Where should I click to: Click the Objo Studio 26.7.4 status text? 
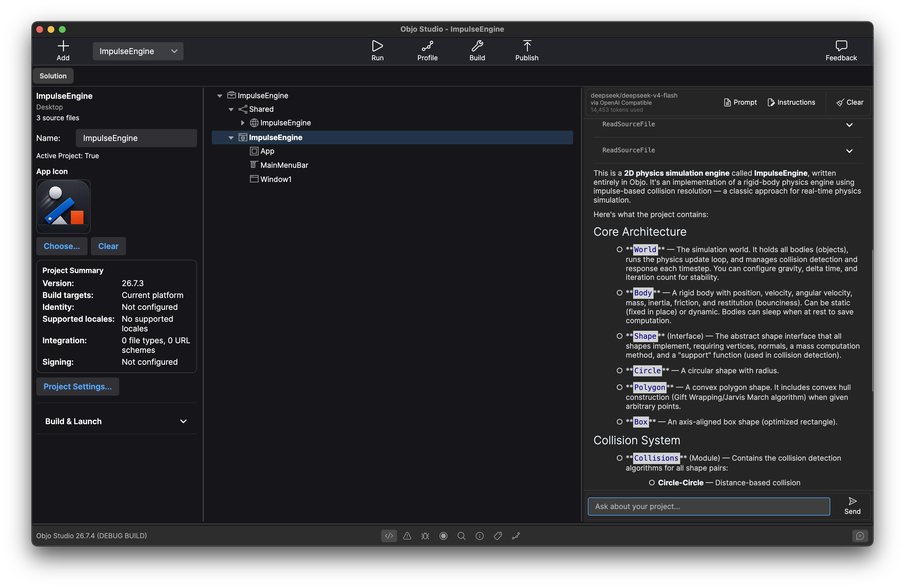pos(91,536)
